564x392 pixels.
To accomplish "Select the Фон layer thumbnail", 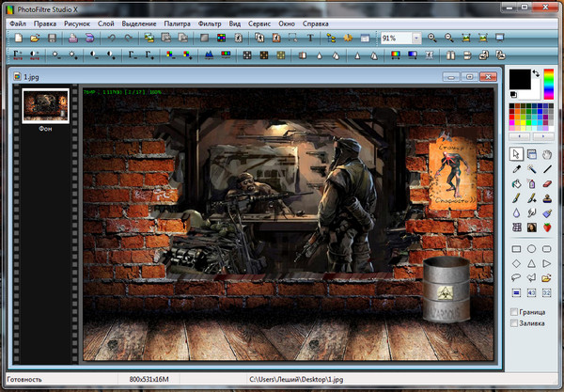I will tap(45, 106).
